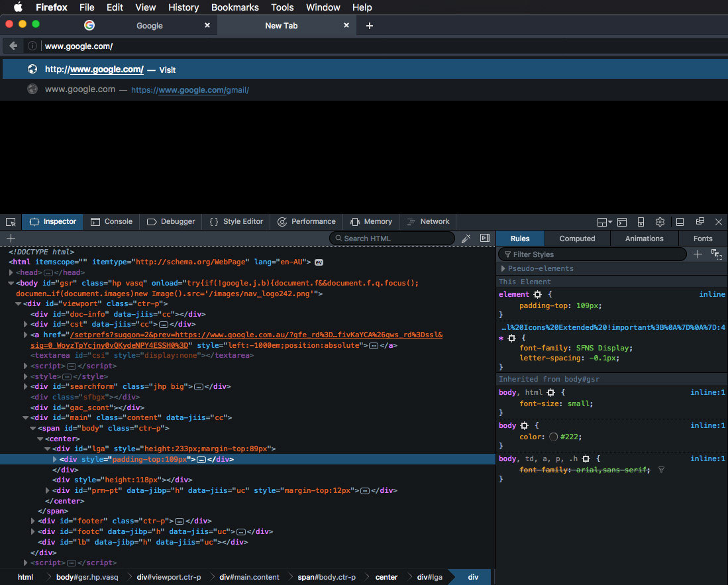Image resolution: width=728 pixels, height=585 pixels.
Task: Go back with the arrow button
Action: tap(13, 46)
